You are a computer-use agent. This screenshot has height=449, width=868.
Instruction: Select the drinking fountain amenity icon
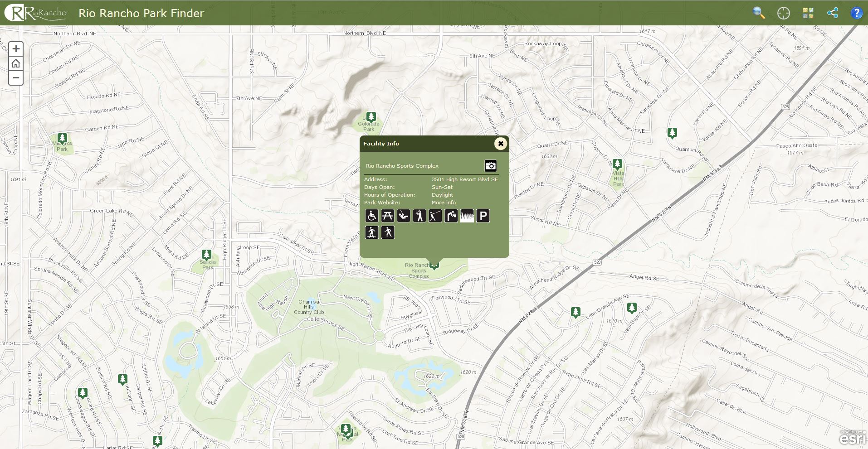[451, 216]
